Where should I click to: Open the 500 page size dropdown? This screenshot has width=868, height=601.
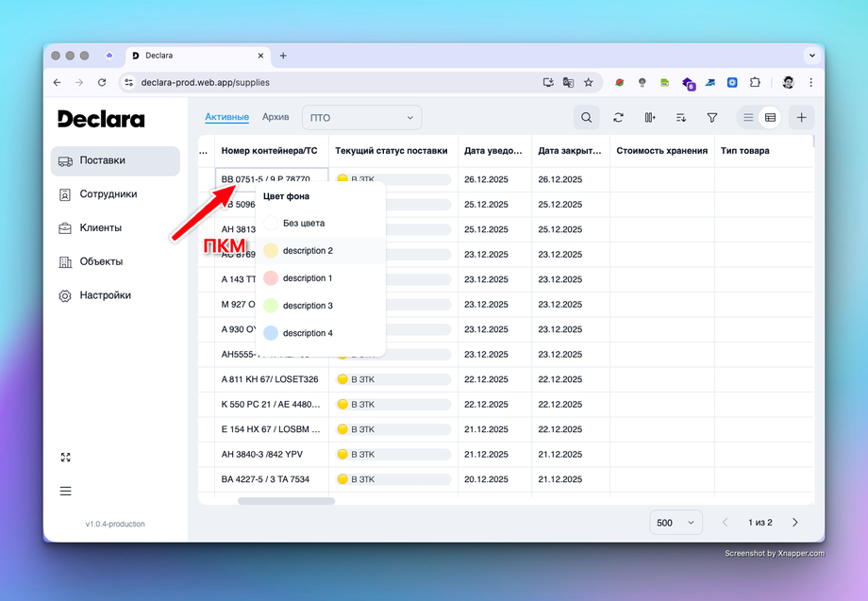[676, 523]
